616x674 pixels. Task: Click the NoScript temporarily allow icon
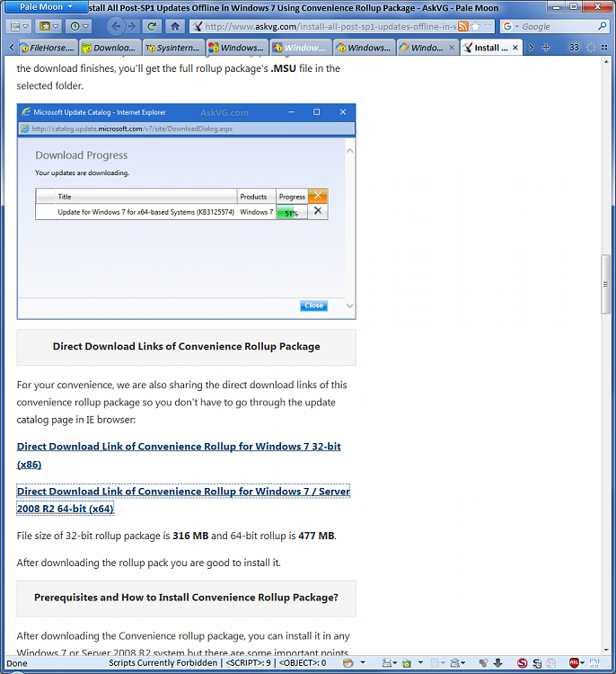[537, 663]
